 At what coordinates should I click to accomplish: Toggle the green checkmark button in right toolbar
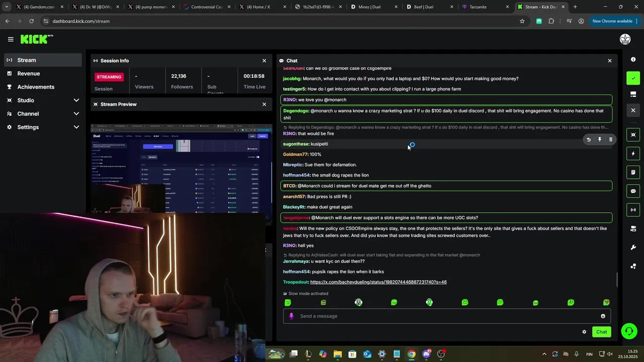point(633,78)
